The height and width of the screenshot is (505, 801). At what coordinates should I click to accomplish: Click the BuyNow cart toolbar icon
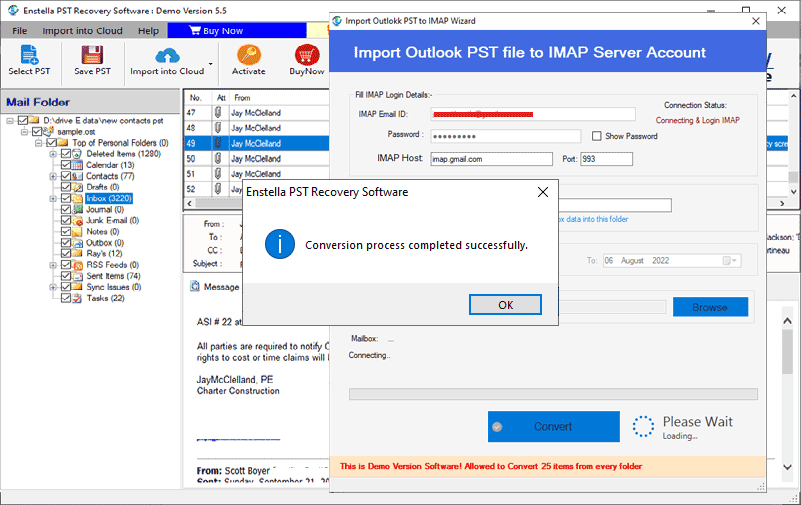(307, 55)
